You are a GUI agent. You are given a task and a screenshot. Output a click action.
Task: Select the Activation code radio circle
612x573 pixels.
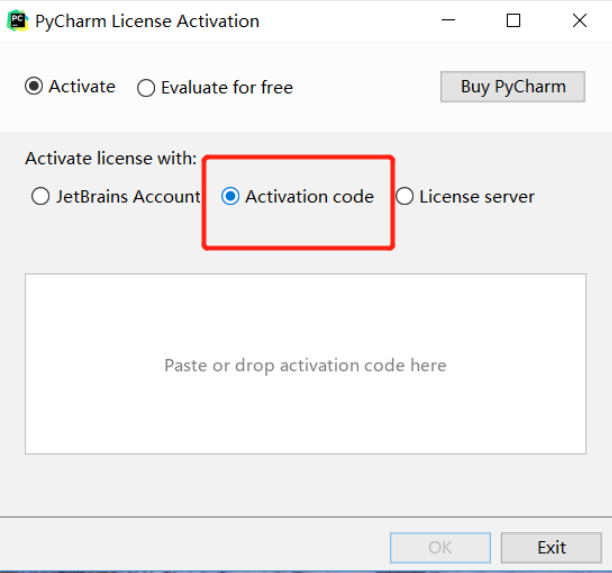pyautogui.click(x=230, y=196)
